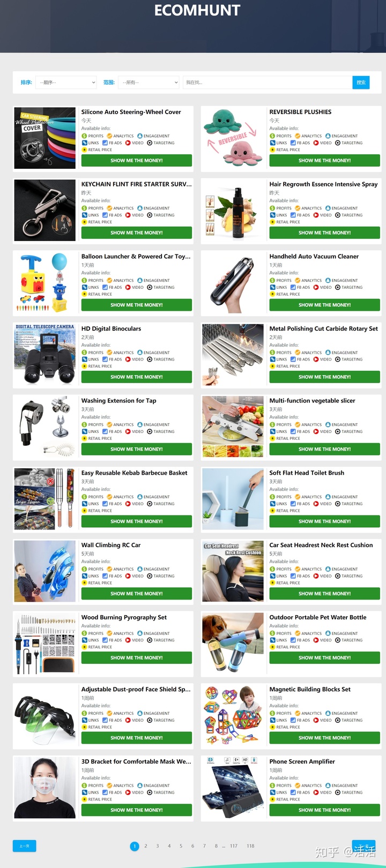The width and height of the screenshot is (386, 868).
Task: Click PROFITS icon on Magnetic Building Blocks Set
Action: 272,713
